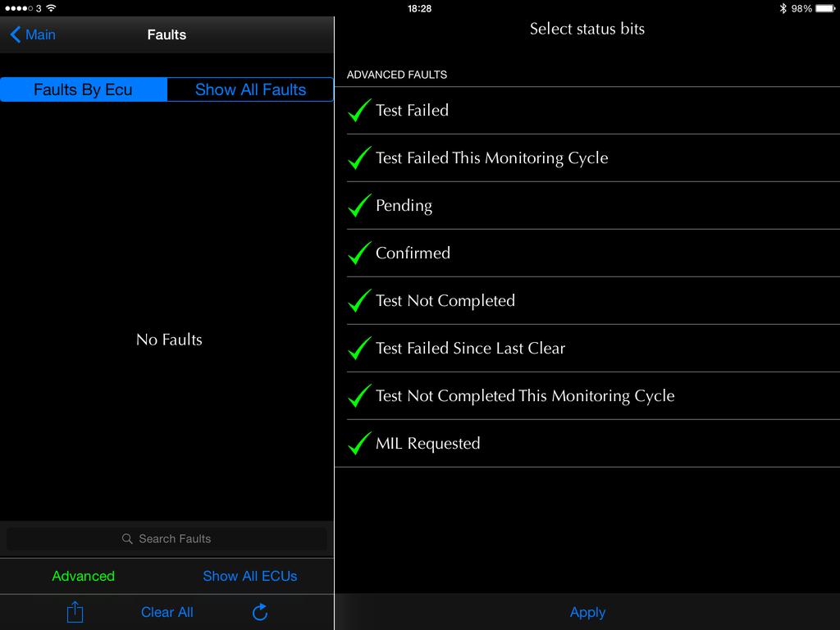Toggle Test Failed Since Last Clear
The image size is (840, 630).
coord(359,349)
